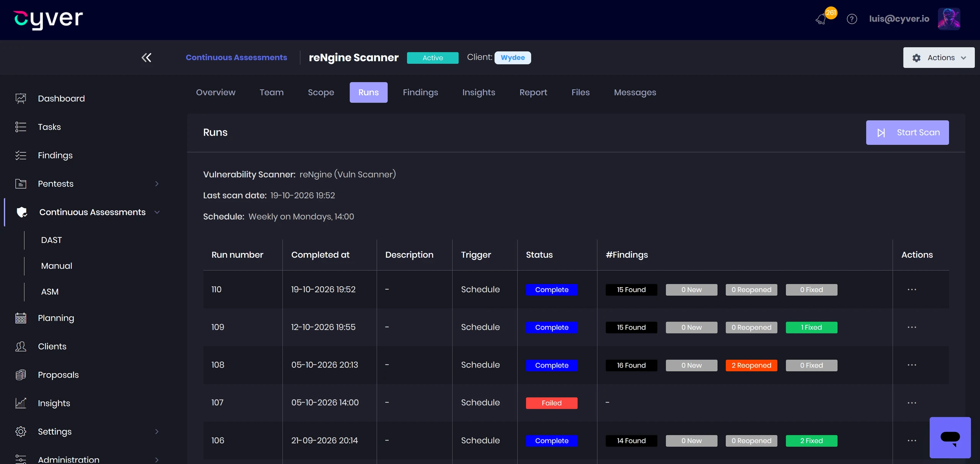
Task: Click the Planning calendar icon
Action: pos(21,318)
